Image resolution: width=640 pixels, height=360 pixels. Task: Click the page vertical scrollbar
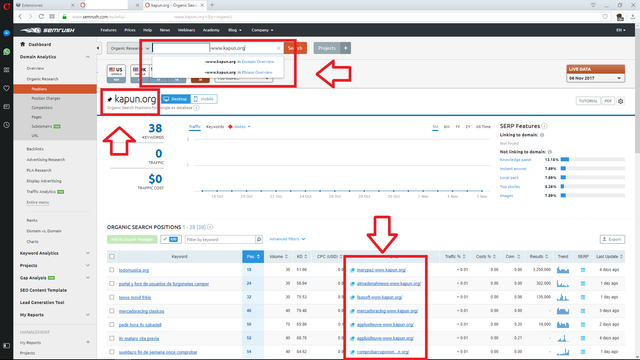pos(637,90)
